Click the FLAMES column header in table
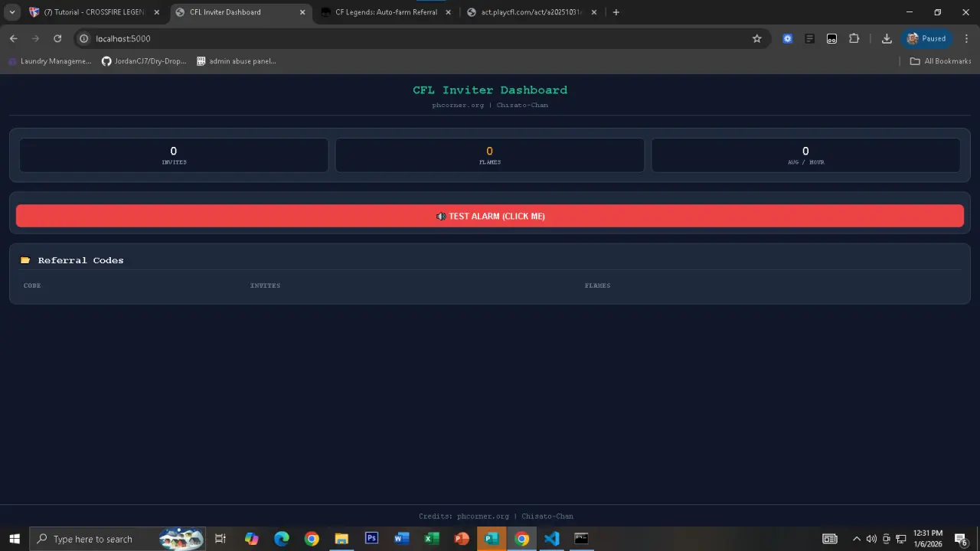 [x=597, y=285]
